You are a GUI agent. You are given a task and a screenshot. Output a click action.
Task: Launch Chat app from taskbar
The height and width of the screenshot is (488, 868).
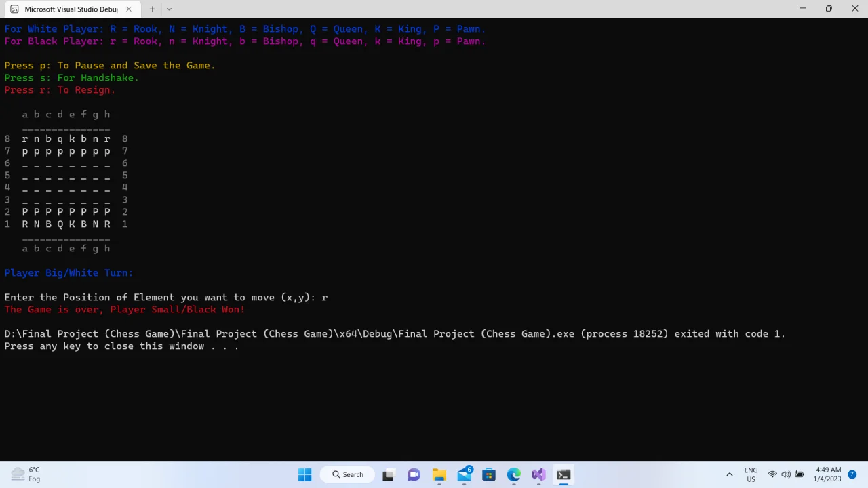[414, 474]
